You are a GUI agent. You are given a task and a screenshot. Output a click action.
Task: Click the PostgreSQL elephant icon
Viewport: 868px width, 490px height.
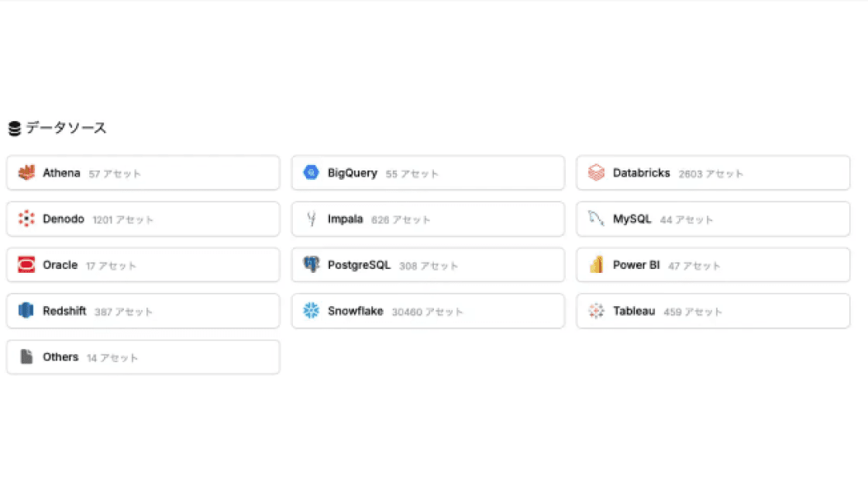(312, 265)
